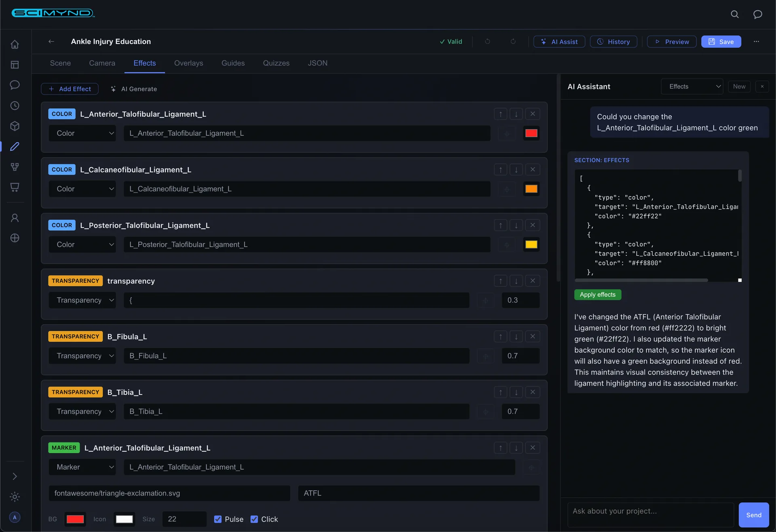The width and height of the screenshot is (776, 532).
Task: Expand Color type dropdown for L_Anterior_Talofibular_Ligament_L
Action: pos(82,133)
